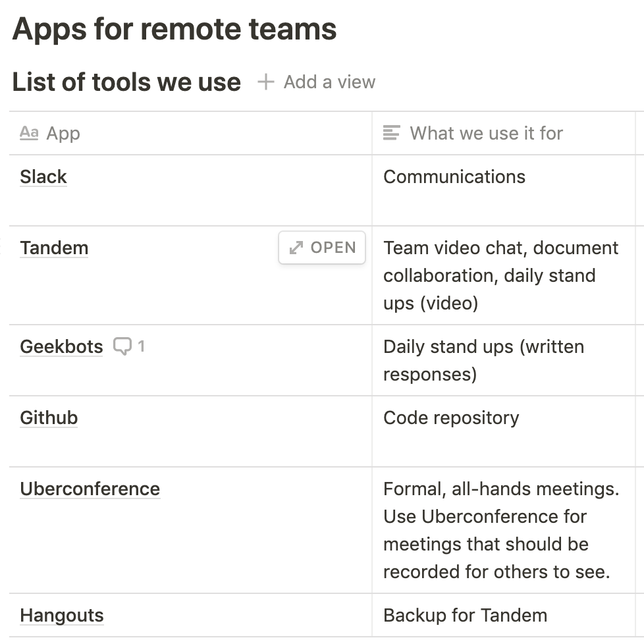Click the expand arrow icon in the OPEN button
The width and height of the screenshot is (644, 644).
tap(296, 248)
